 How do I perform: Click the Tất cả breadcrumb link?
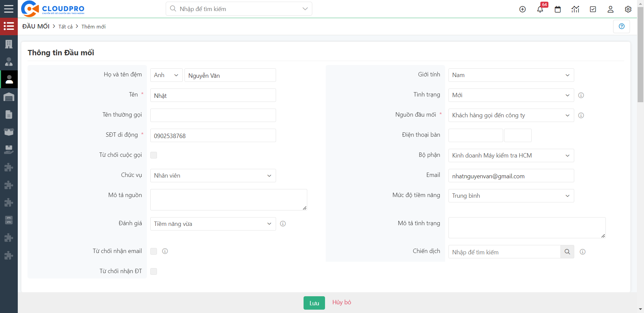point(65,26)
